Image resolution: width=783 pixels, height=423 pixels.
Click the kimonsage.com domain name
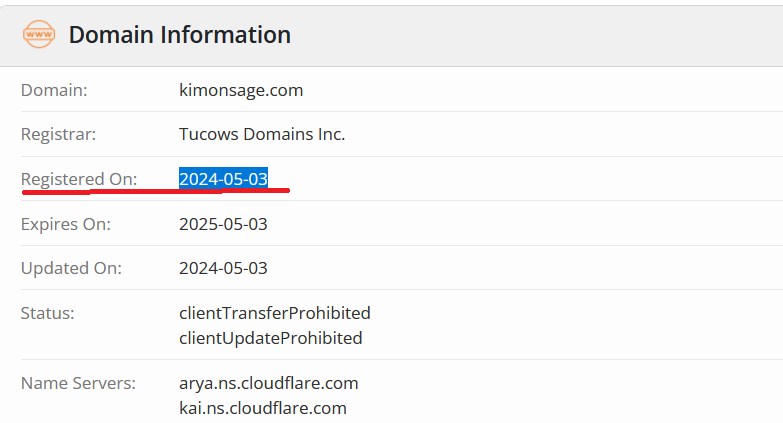click(241, 90)
